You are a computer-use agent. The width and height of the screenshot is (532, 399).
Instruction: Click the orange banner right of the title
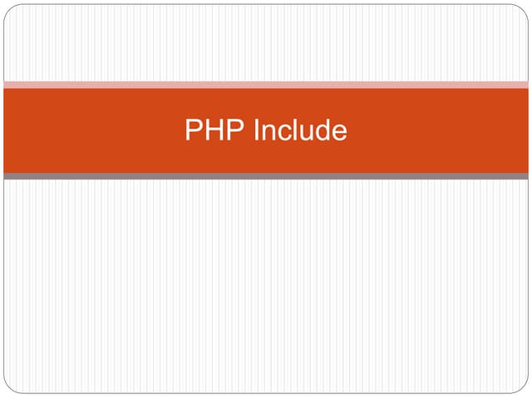pos(441,131)
